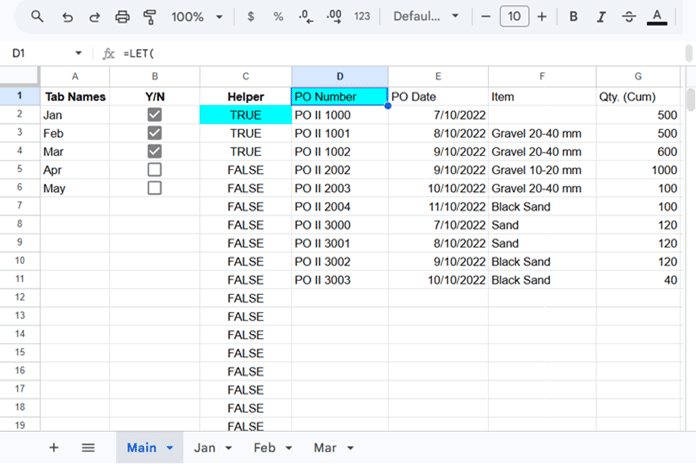Switch to the Jan sheet tab

(x=205, y=448)
